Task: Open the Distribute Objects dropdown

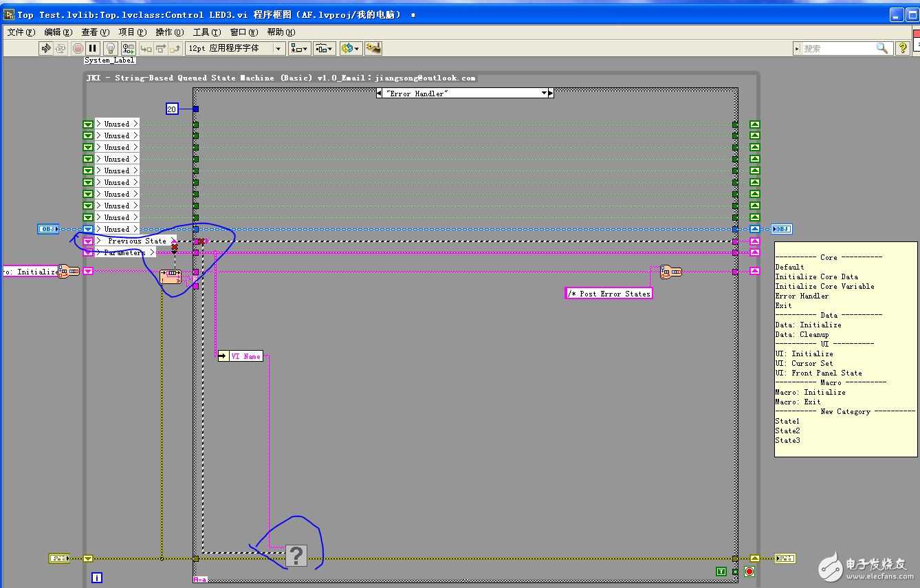Action: (x=325, y=48)
